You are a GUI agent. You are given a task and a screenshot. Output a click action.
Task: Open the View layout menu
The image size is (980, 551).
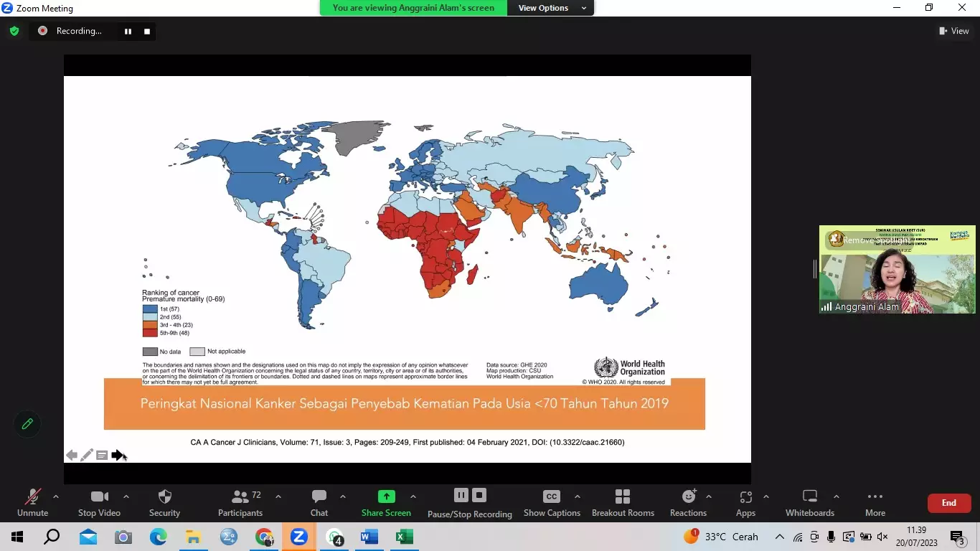point(954,31)
